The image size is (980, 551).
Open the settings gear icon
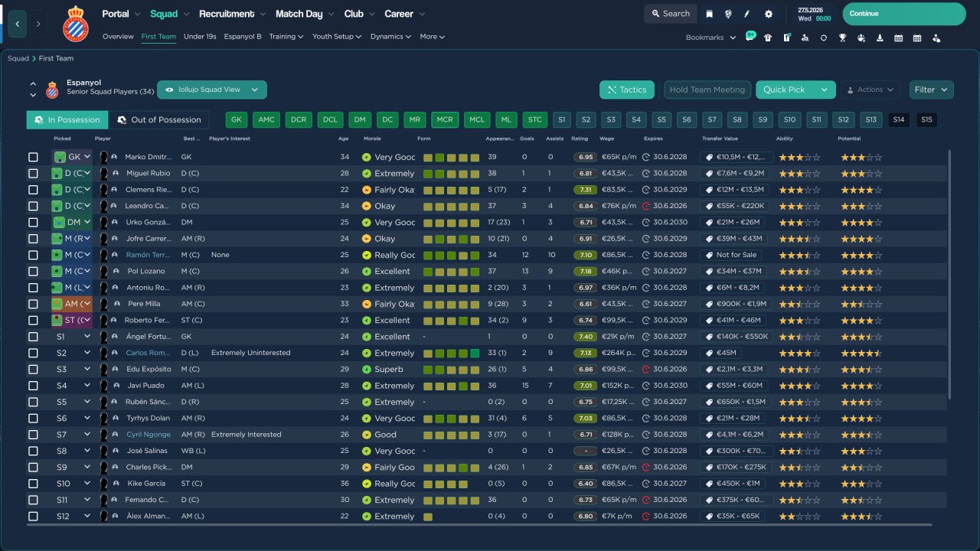pyautogui.click(x=769, y=14)
